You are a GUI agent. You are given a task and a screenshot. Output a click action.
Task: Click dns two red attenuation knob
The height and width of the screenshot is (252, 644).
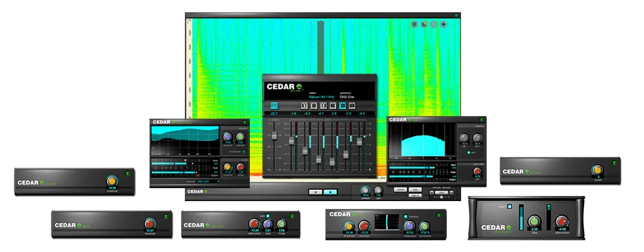coord(562,221)
